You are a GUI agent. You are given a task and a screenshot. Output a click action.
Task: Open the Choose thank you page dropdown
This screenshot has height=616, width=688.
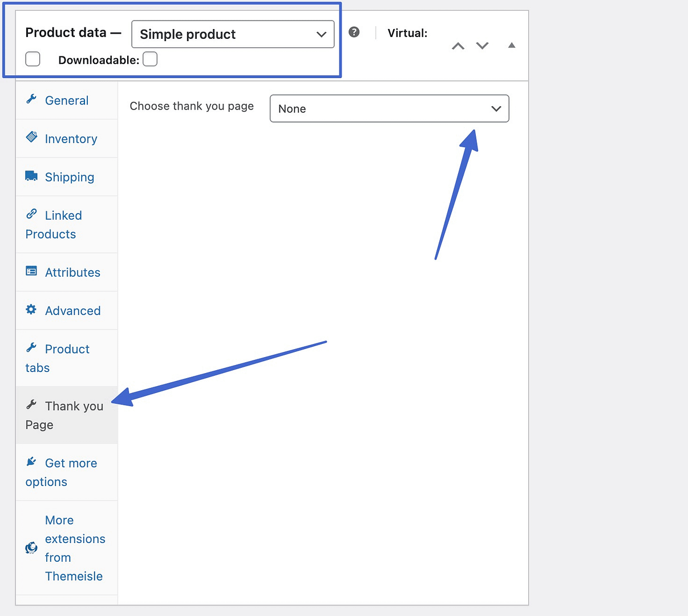pos(389,109)
